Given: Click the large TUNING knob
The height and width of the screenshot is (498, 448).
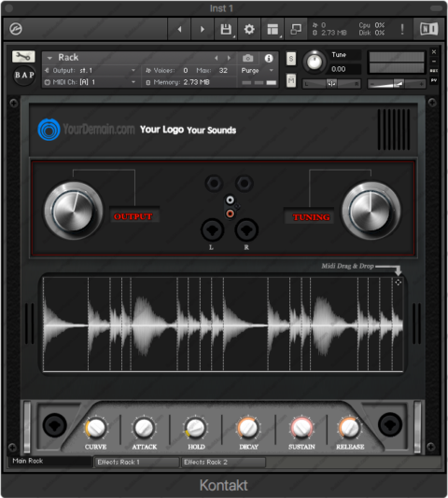Looking at the screenshot, I should [x=371, y=210].
